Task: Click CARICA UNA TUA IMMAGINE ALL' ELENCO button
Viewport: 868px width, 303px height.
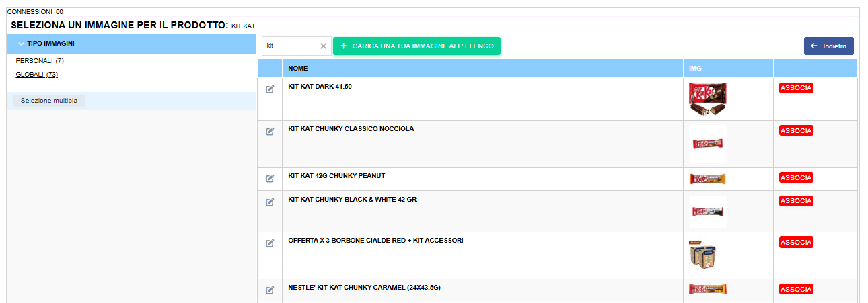Action: point(417,46)
